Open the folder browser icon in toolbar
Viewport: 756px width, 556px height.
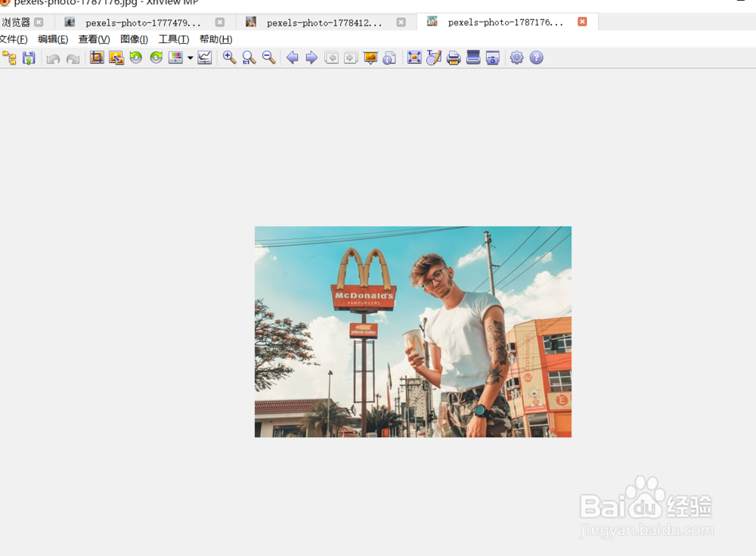point(9,58)
